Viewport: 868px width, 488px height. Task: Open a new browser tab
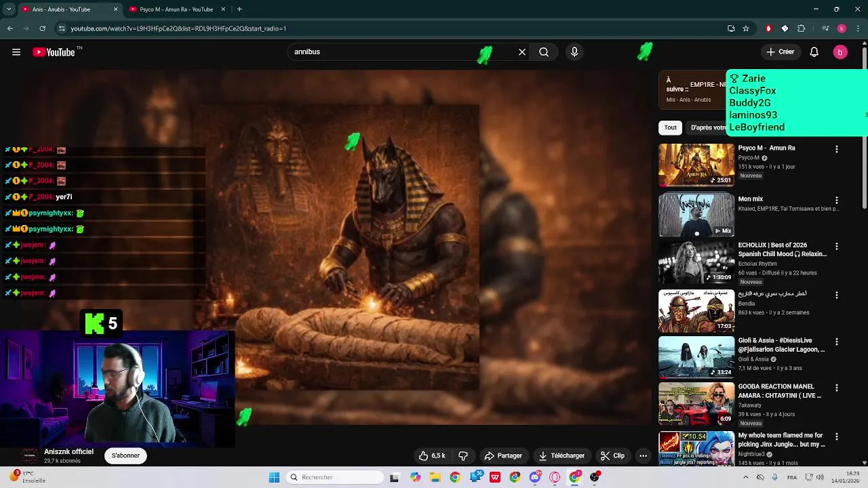[239, 9]
